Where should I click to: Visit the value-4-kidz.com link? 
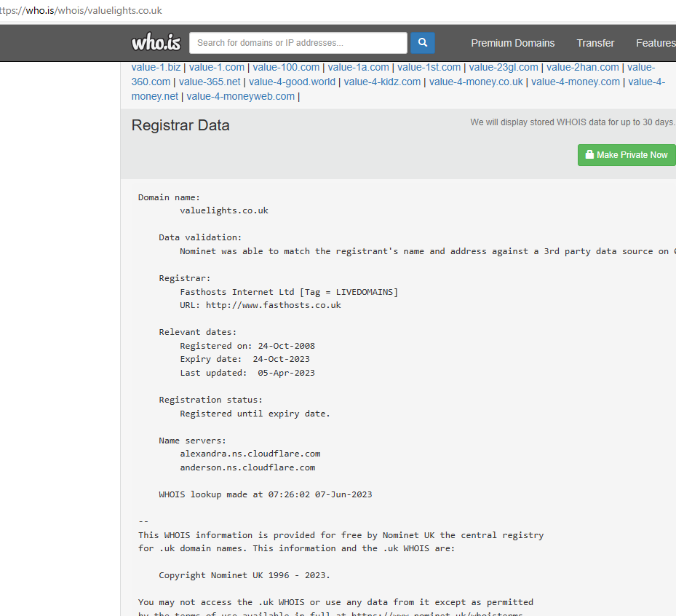coord(382,82)
